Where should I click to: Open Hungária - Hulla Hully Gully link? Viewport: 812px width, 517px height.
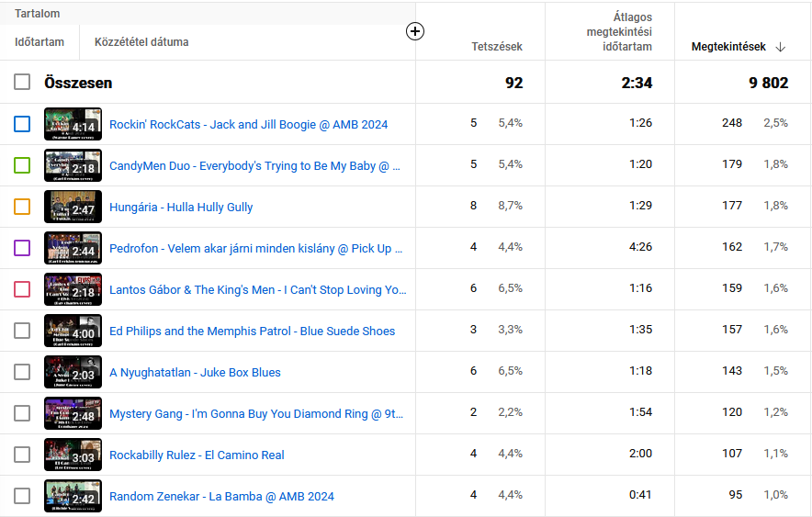click(x=181, y=208)
